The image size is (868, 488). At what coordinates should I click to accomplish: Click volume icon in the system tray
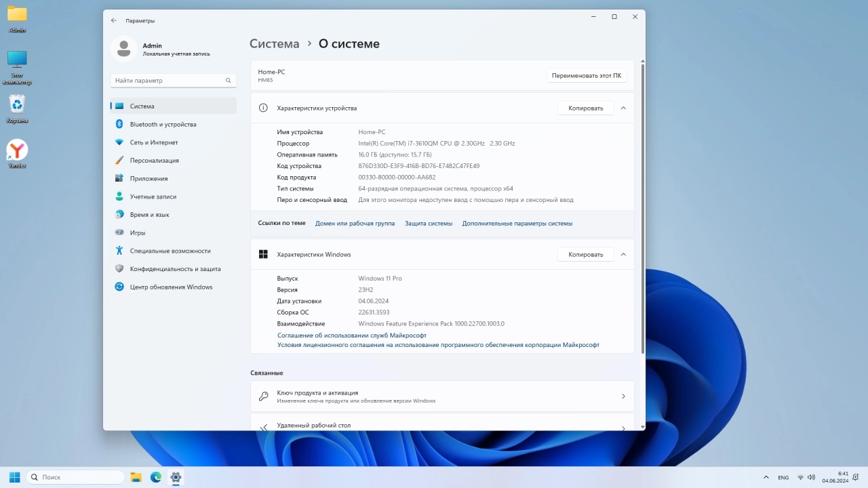tap(811, 478)
